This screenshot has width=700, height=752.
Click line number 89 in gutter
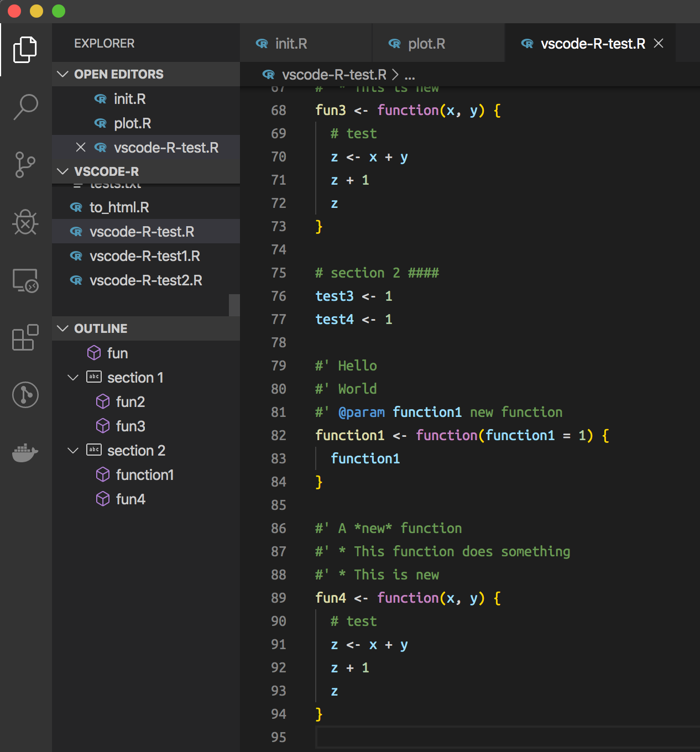click(279, 598)
